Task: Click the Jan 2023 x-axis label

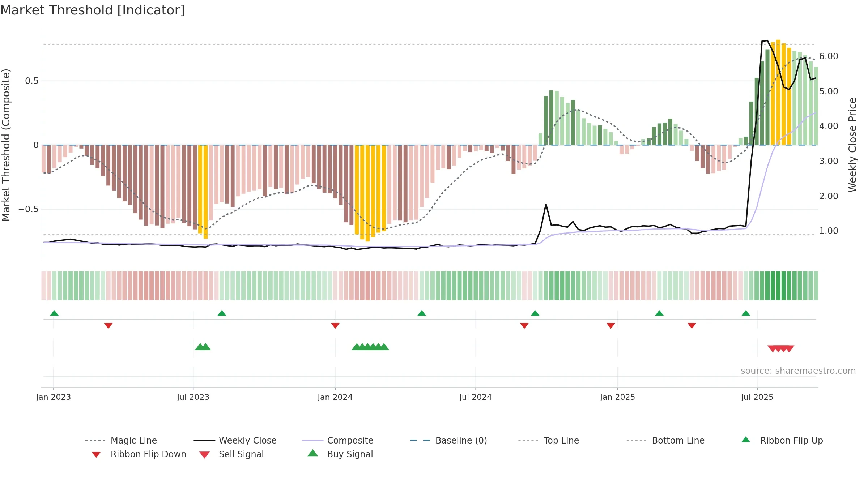Action: point(54,397)
